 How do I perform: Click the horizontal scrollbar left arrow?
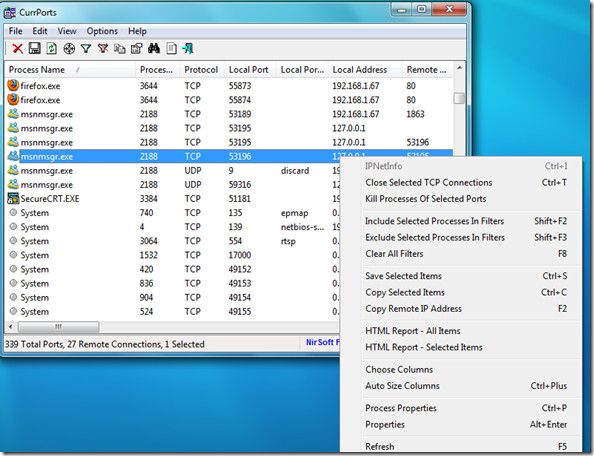[11, 326]
